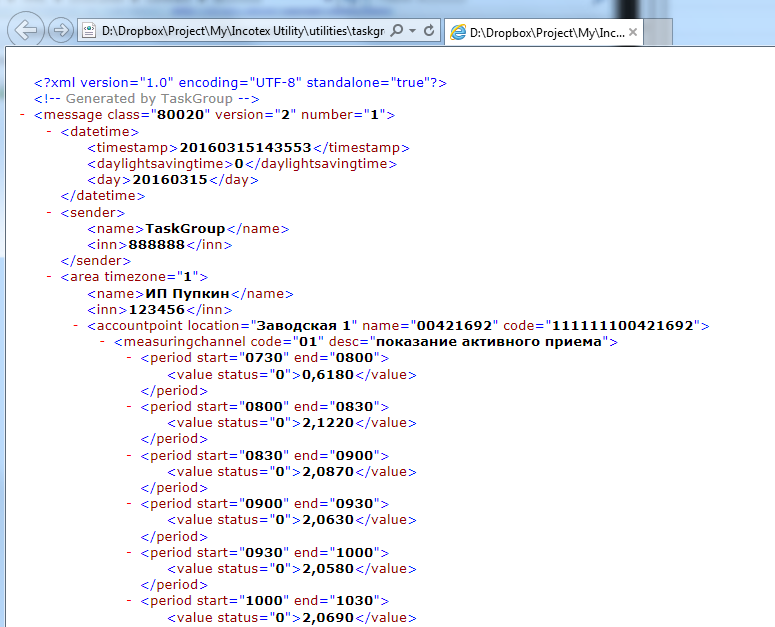Collapse the period 0930 to 1000 node
Viewport: 775px width, 627px height.
pos(129,552)
